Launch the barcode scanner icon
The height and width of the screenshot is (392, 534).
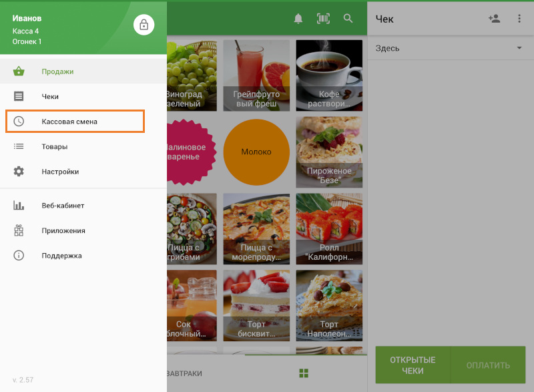(323, 19)
